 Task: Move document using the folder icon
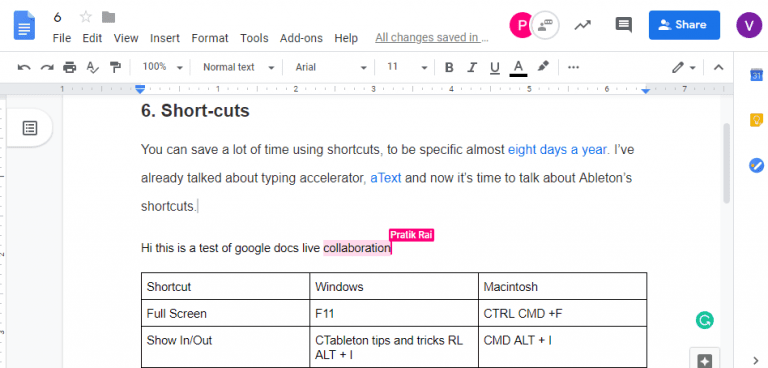pos(108,18)
